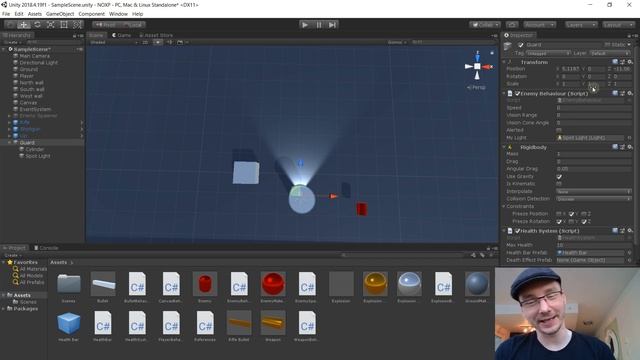The image size is (640, 360).
Task: Select the Rect transform tool
Action: pos(64,24)
